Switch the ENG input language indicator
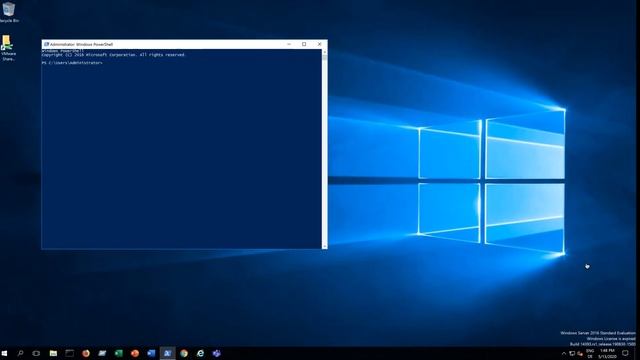 [590, 353]
